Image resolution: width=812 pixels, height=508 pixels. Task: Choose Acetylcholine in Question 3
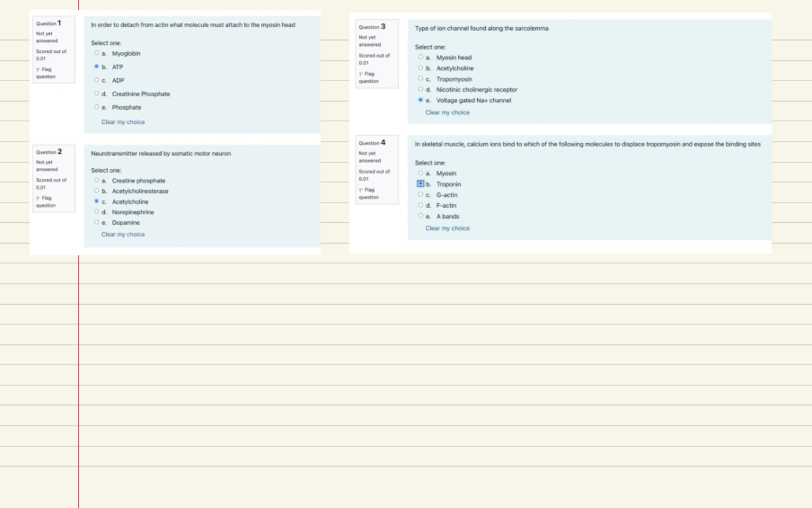tap(421, 68)
